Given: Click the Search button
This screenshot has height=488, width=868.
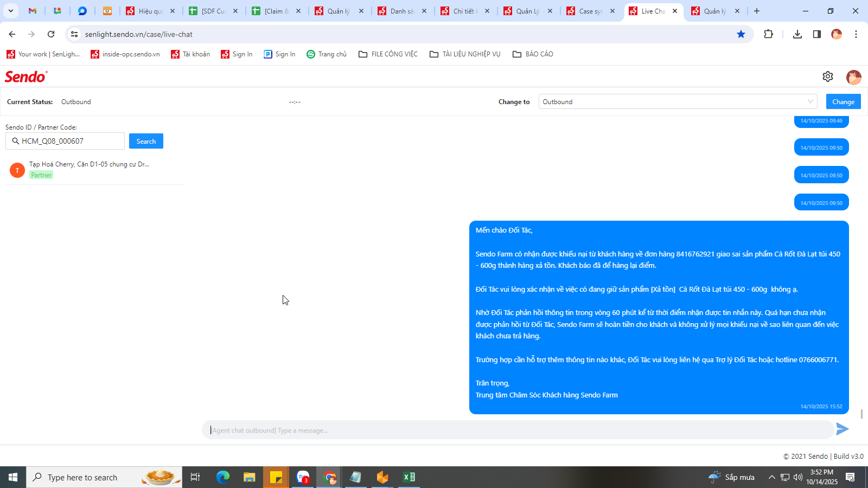Looking at the screenshot, I should tap(146, 141).
